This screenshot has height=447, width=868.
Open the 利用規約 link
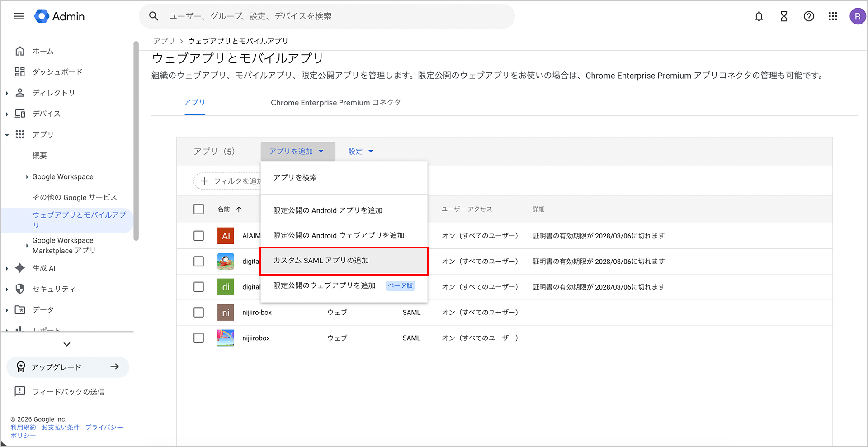point(23,428)
